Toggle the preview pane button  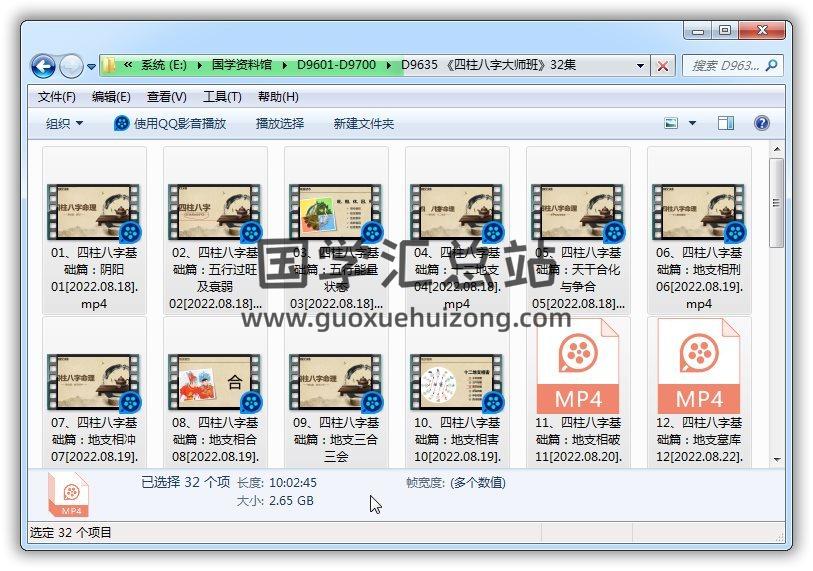(726, 123)
